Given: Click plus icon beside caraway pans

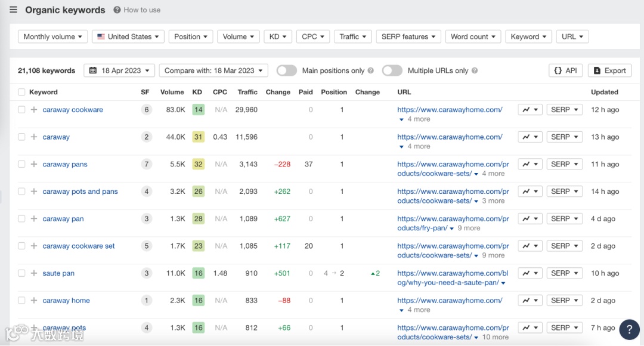Looking at the screenshot, I should 33,164.
